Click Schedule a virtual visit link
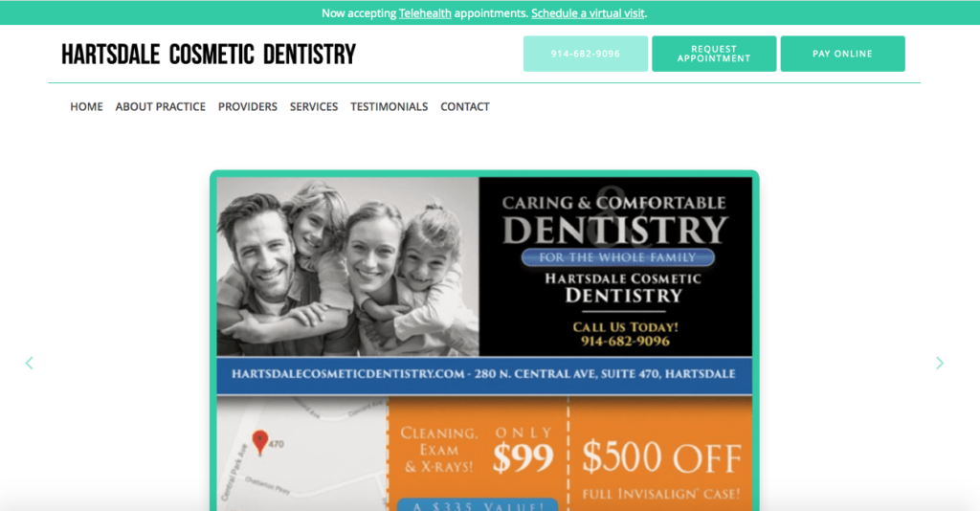 tap(588, 13)
